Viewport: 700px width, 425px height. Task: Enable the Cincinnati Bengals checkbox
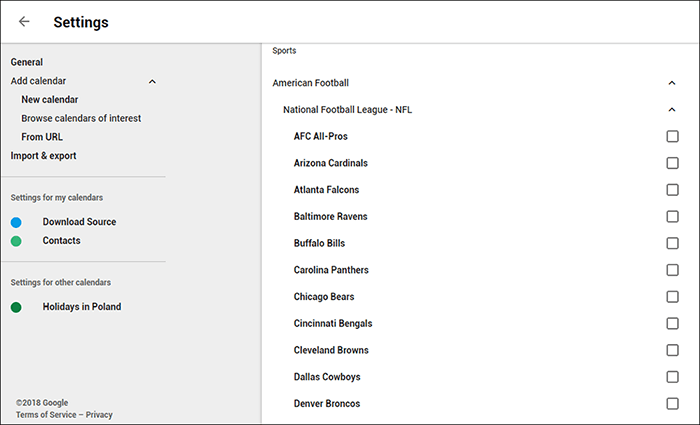point(672,324)
